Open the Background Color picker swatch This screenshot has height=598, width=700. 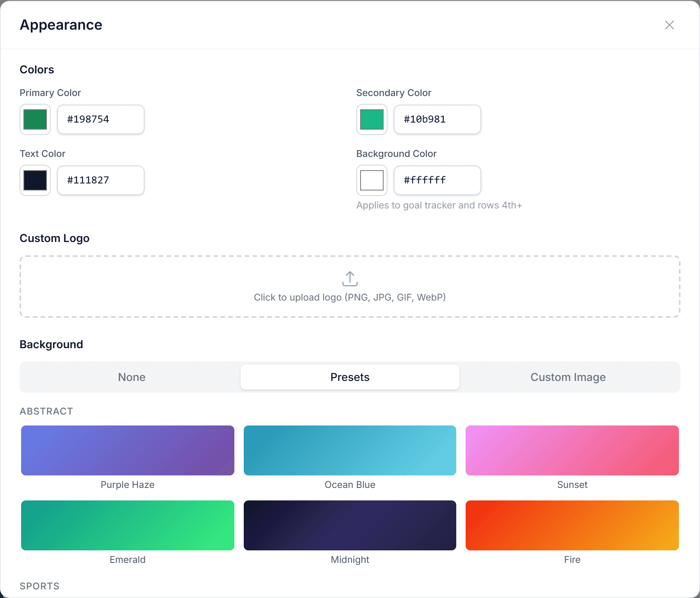point(371,180)
